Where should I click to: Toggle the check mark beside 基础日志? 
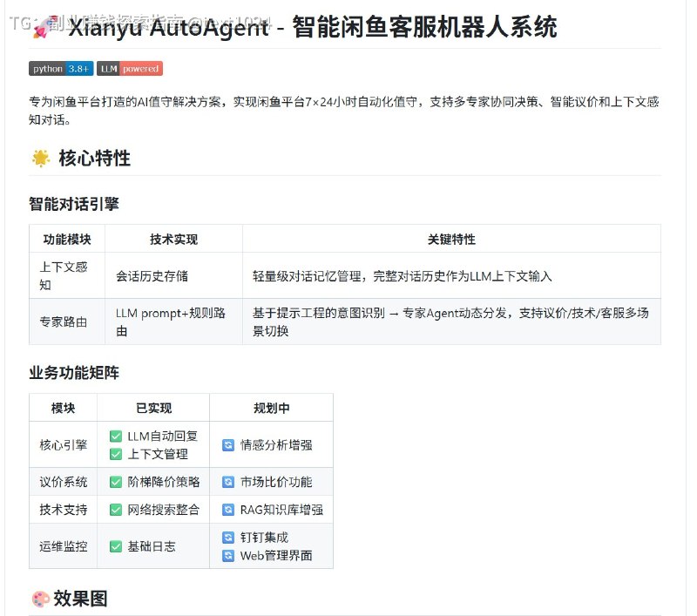[x=115, y=545]
